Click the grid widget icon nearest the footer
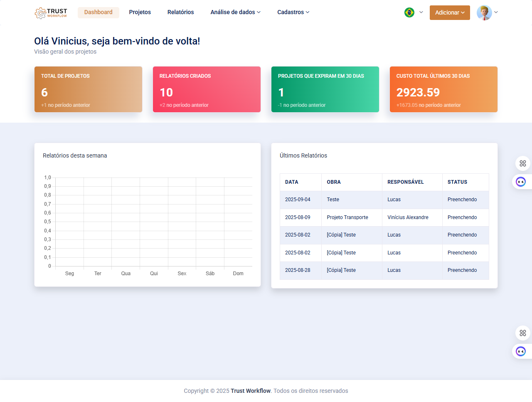Viewport: 532px width, 402px height. click(x=522, y=333)
